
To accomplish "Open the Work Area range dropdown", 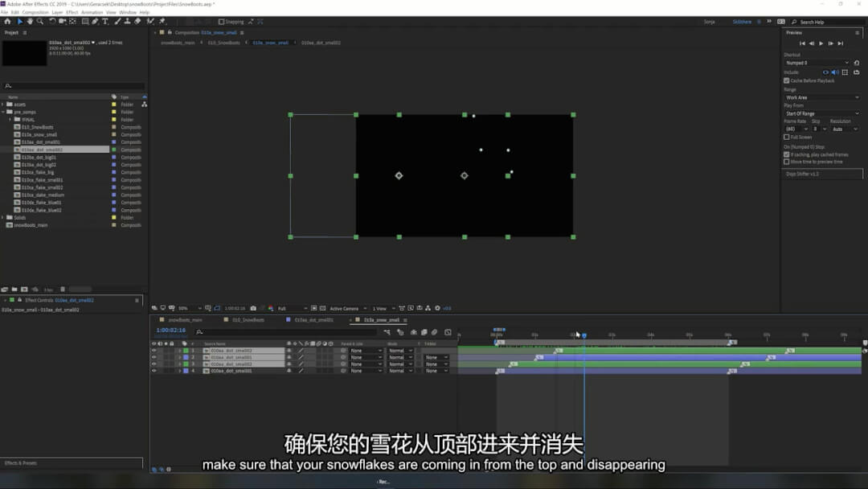I will pyautogui.click(x=822, y=97).
